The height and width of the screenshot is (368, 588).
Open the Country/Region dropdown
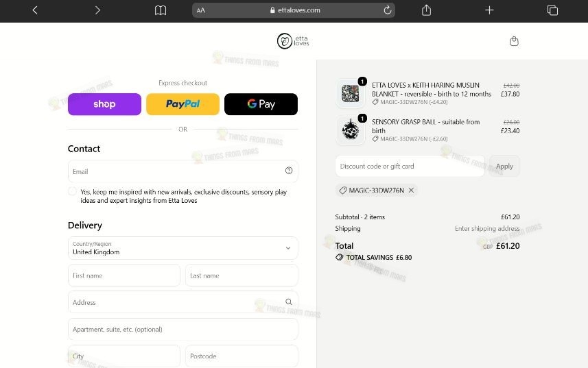point(183,248)
